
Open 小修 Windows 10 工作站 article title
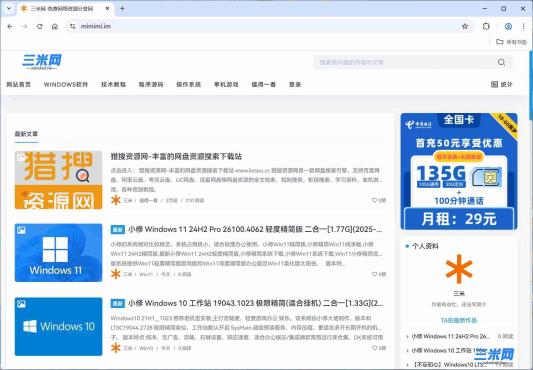pos(256,303)
